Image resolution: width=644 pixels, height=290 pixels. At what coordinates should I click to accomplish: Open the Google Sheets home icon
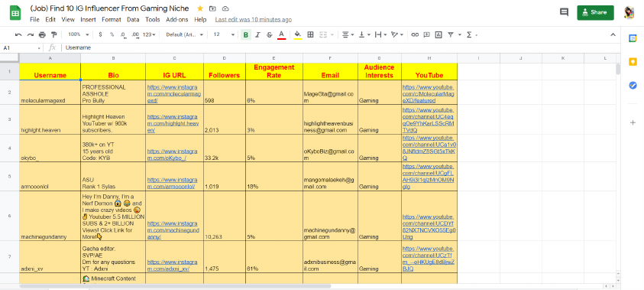15,13
